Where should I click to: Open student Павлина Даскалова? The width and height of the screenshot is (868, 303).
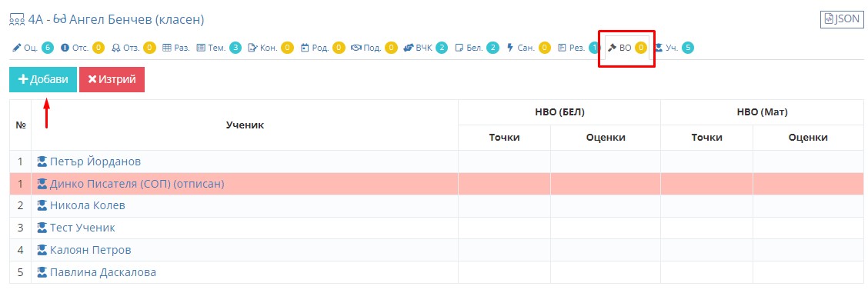coord(103,272)
